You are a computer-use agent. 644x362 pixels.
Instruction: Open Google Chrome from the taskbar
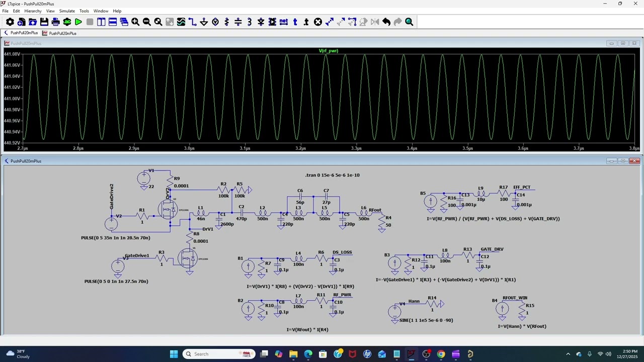pos(441,354)
